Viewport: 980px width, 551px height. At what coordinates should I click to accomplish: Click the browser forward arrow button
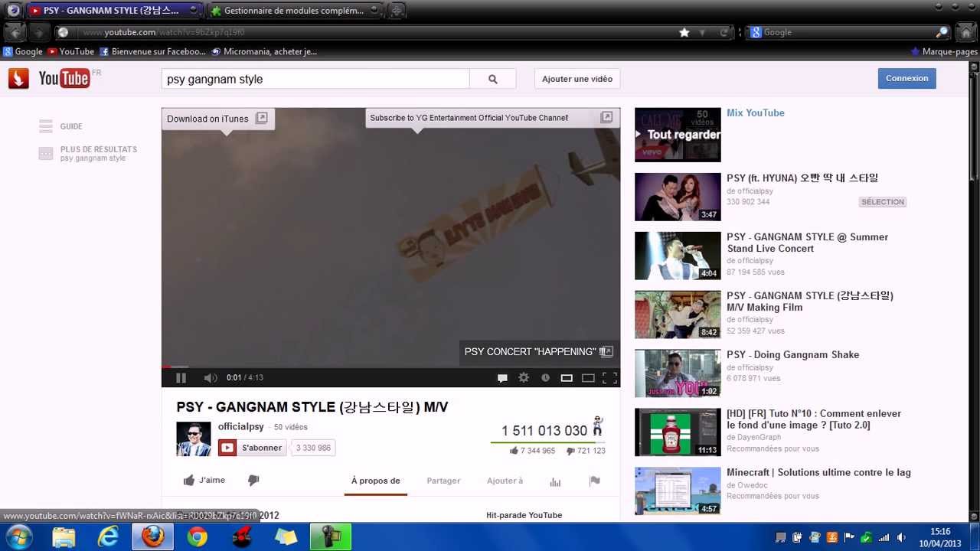pos(38,32)
